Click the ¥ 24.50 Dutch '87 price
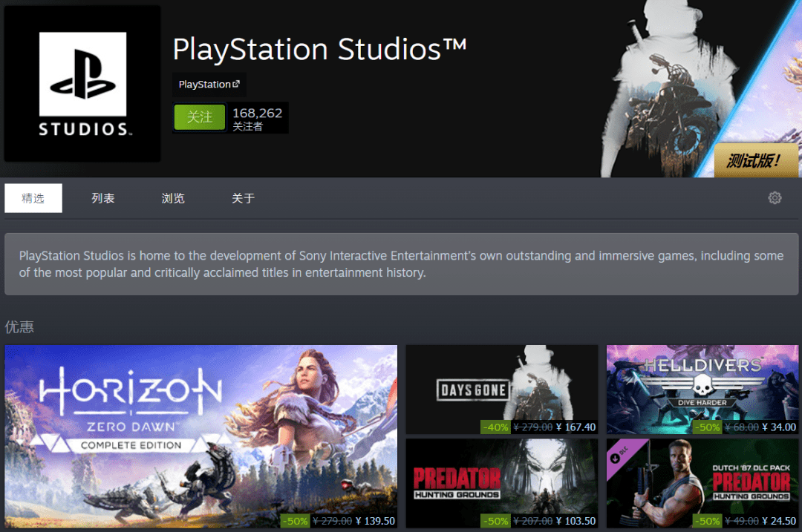 [779, 522]
